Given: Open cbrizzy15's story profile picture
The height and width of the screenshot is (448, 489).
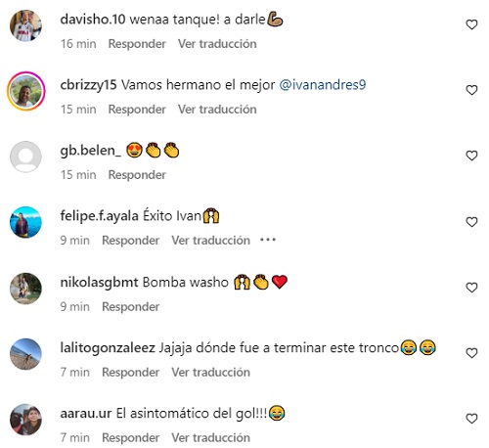Looking at the screenshot, I should point(26,91).
